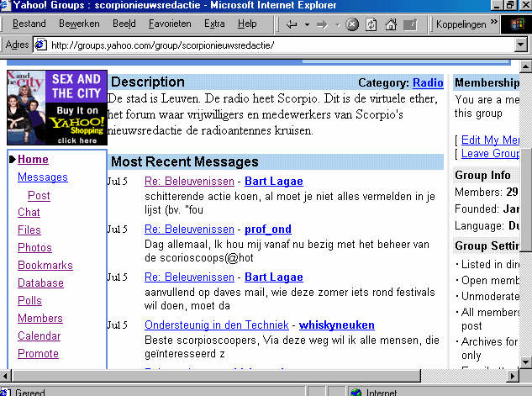Screen dimensions: 532x396
Task: Click the page icon in the address bar
Action: coord(41,45)
